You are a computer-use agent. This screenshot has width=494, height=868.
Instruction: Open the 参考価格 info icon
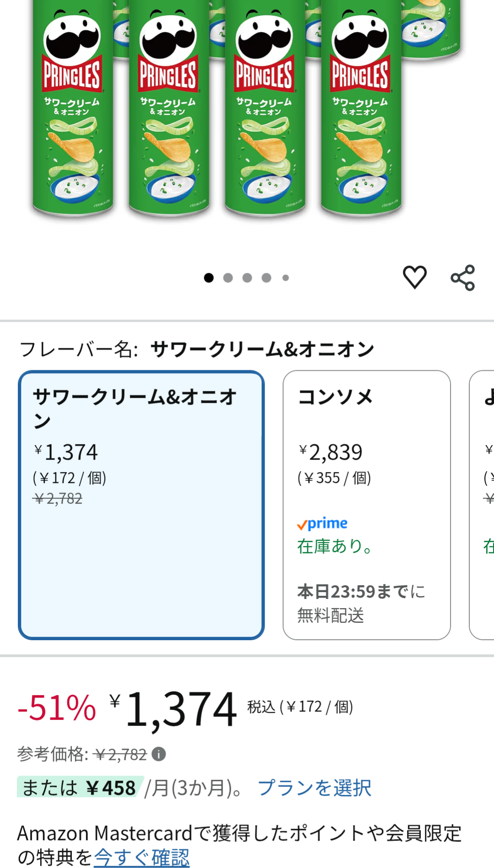click(159, 754)
